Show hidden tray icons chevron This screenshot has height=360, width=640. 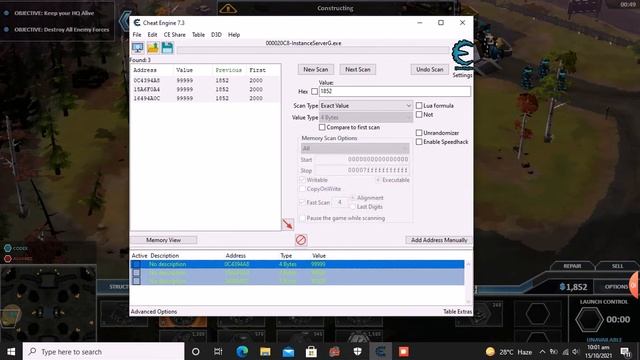click(542, 351)
